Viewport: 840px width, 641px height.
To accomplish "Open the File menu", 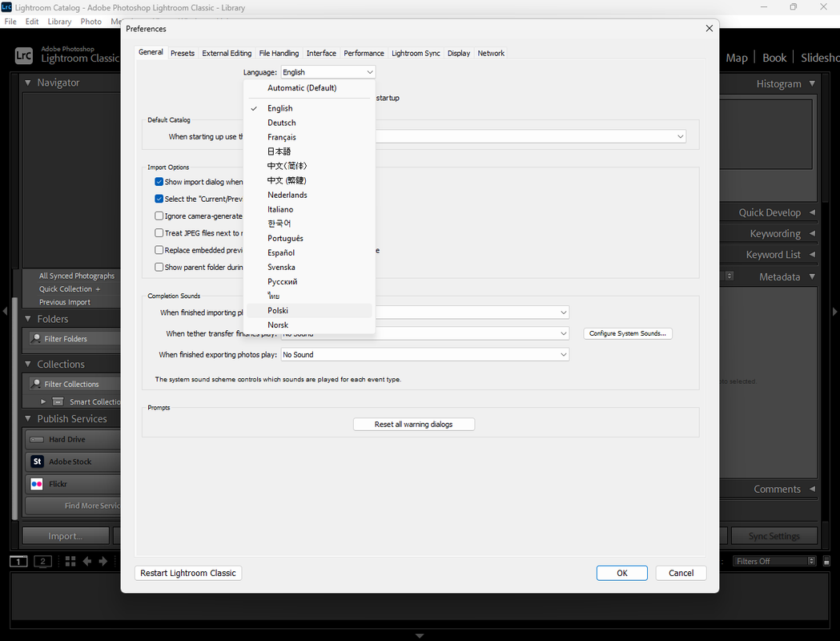I will (10, 22).
